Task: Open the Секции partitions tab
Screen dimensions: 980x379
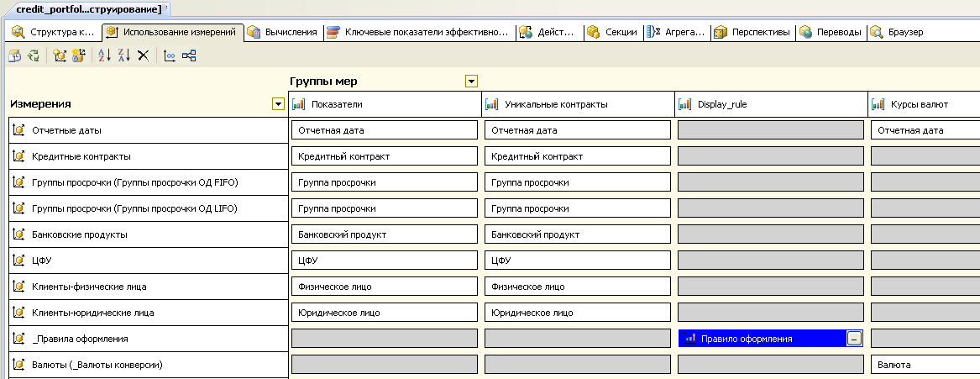Action: pos(613,32)
